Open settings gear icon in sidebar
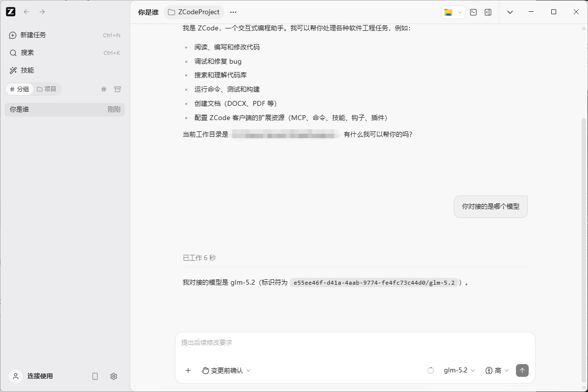The image size is (588, 392). [114, 376]
